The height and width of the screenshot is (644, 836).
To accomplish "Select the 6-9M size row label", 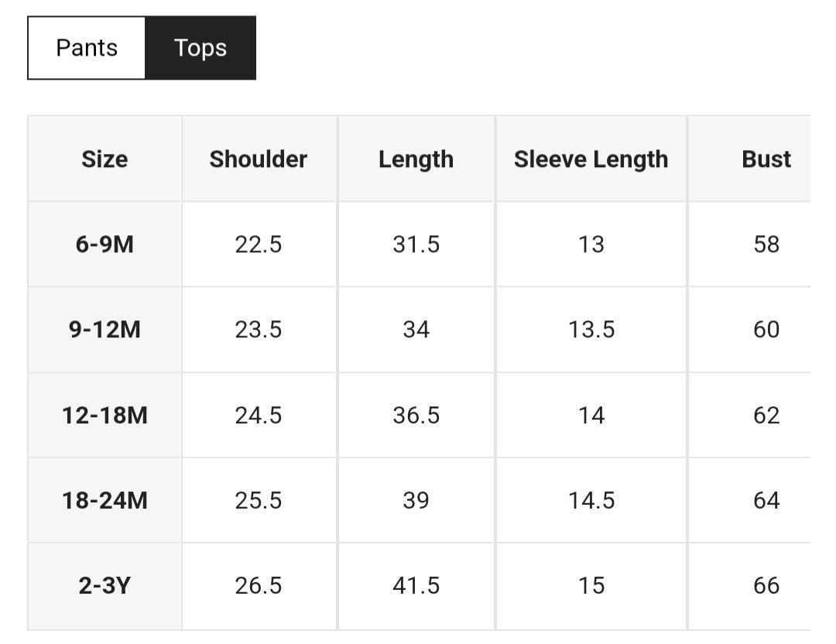I will pyautogui.click(x=104, y=244).
